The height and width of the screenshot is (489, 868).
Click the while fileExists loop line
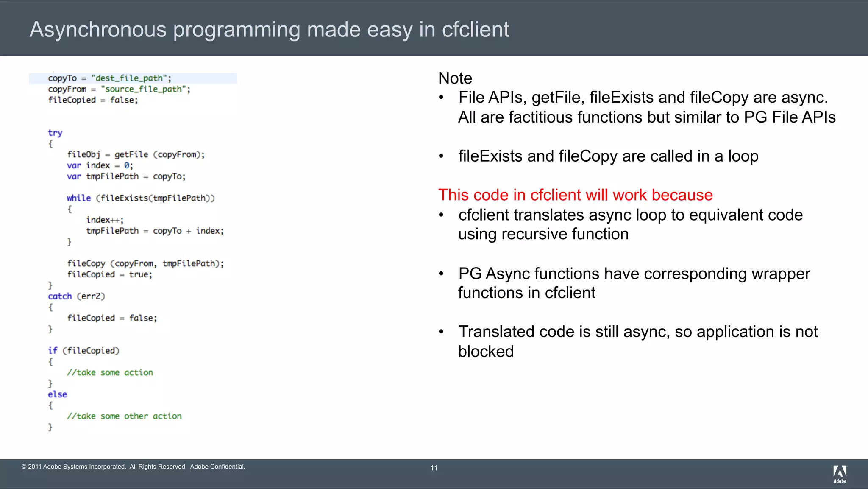pyautogui.click(x=140, y=198)
